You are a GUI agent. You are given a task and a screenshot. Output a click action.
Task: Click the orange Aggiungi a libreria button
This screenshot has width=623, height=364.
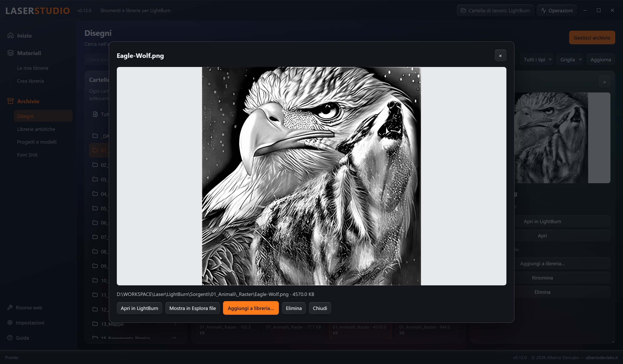pos(251,308)
